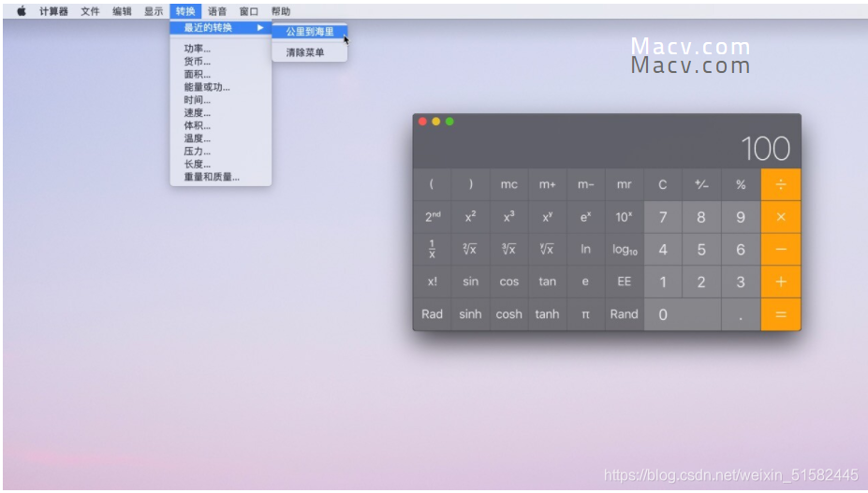Viewport: 868px width, 493px height.
Task: Click the square root key
Action: pos(471,250)
